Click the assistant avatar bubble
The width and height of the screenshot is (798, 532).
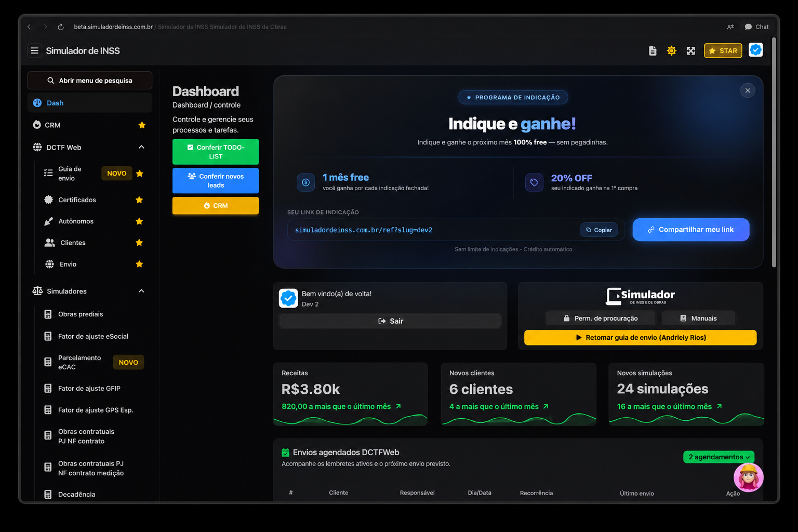(749, 477)
